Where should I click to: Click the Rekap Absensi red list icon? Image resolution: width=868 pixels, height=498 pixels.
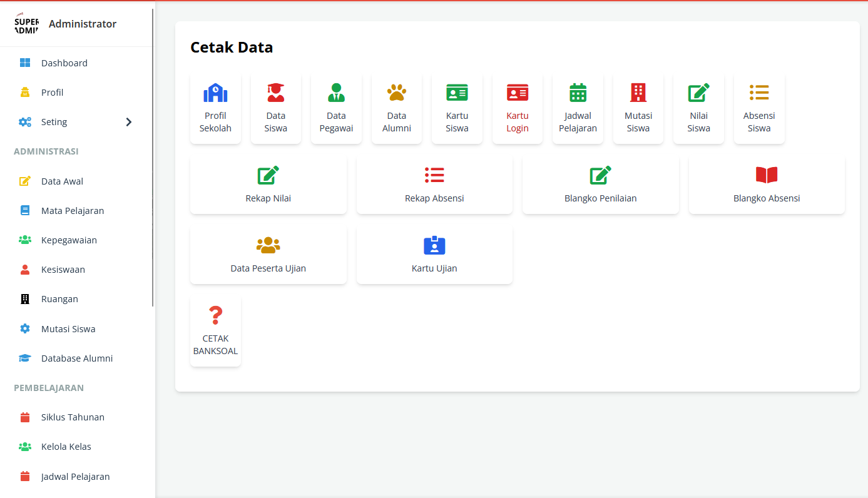[x=434, y=175]
